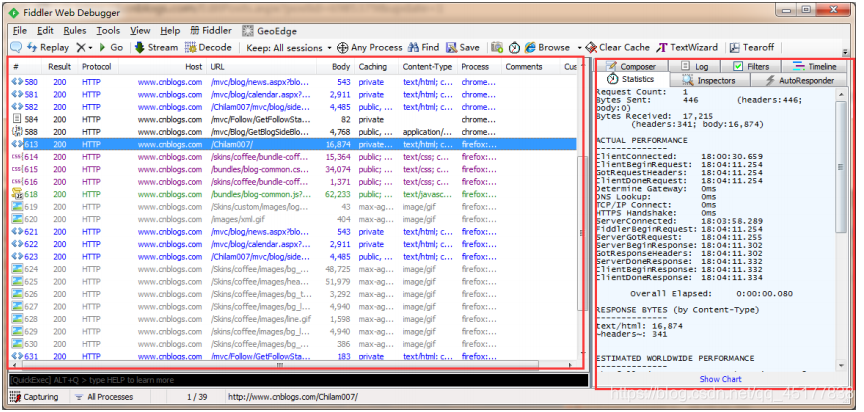Select session 588 GetBlogSideBlo row
Image resolution: width=864 pixels, height=412 pixels.
(293, 132)
